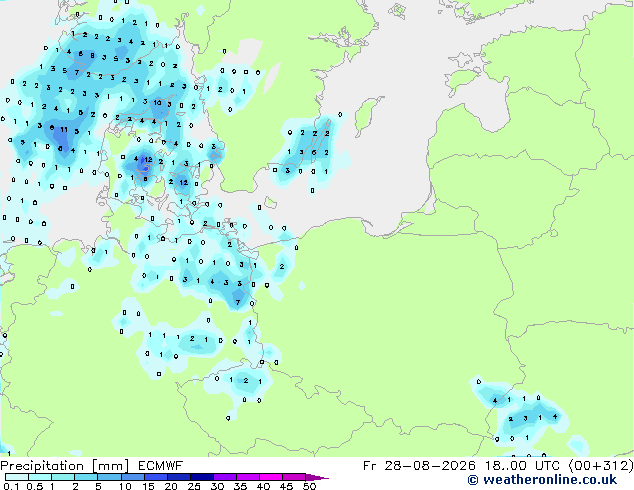Select the legend swatch between 1 and 2

click(63, 477)
